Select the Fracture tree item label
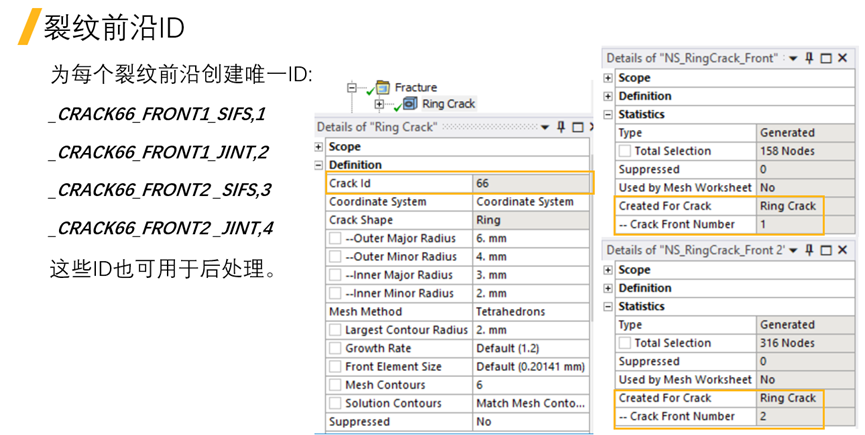Screen dimensions: 865x435 click(415, 87)
